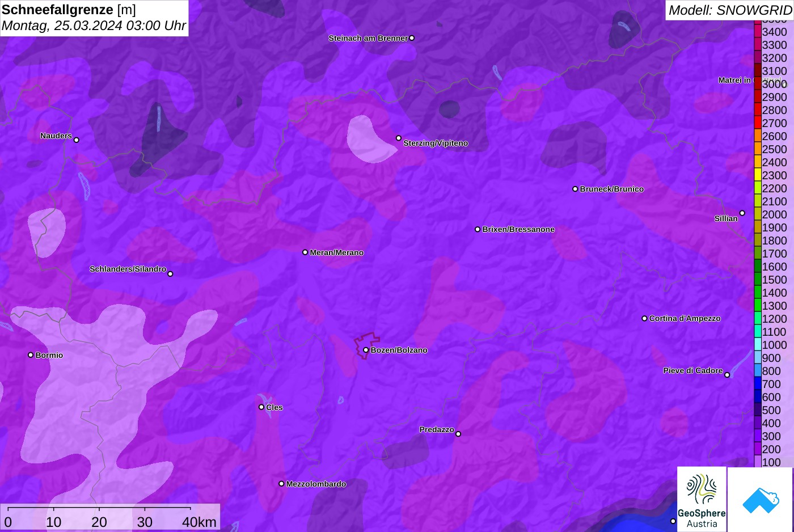Screen dimensions: 794x532
Task: Click the 1500 m green legend swatch
Action: (758, 279)
